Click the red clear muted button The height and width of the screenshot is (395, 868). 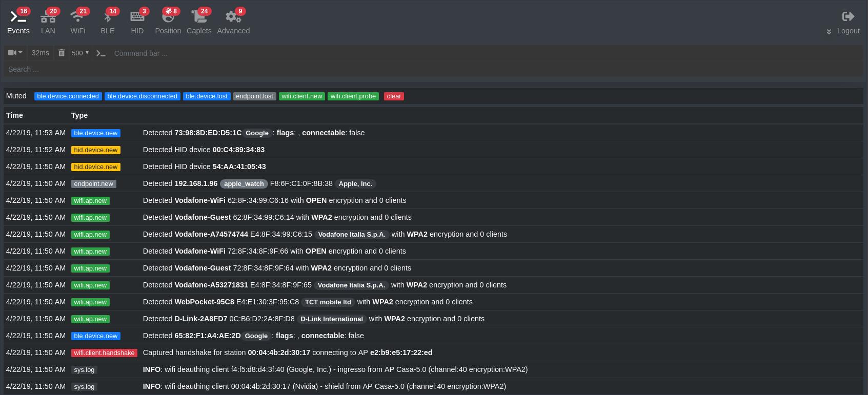click(394, 96)
